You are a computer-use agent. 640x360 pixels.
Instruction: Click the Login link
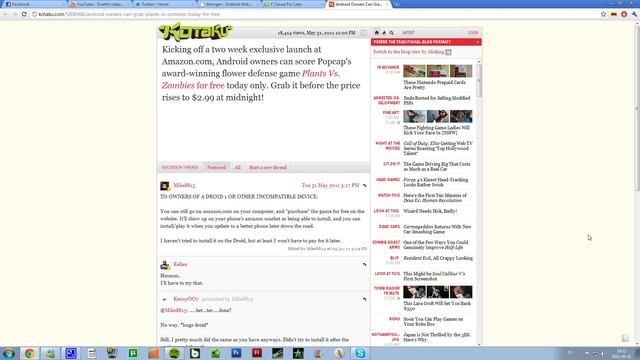tap(473, 33)
